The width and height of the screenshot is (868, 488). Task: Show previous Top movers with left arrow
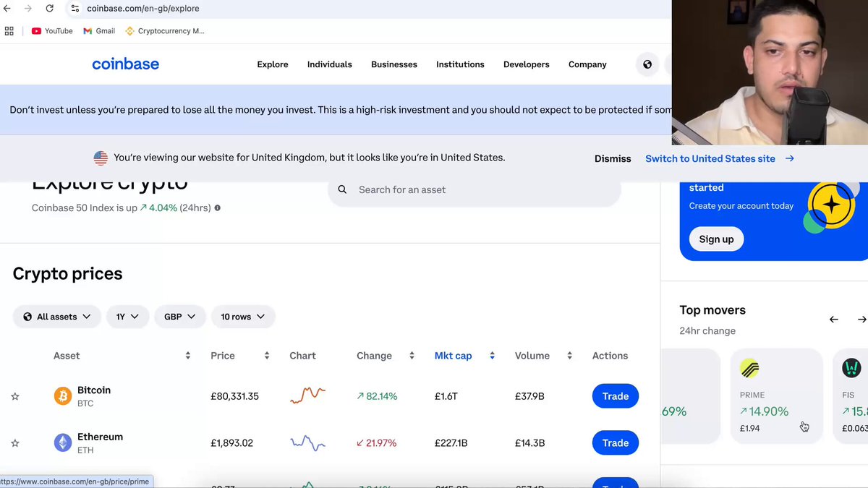(x=834, y=319)
